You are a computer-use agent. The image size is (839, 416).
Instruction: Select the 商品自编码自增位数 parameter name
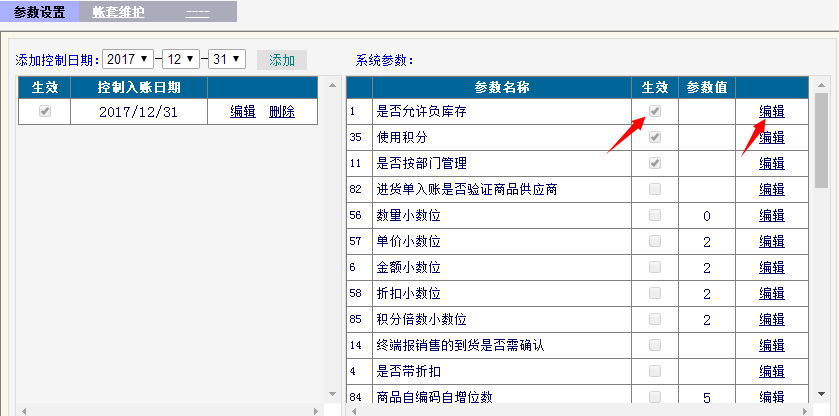(434, 397)
